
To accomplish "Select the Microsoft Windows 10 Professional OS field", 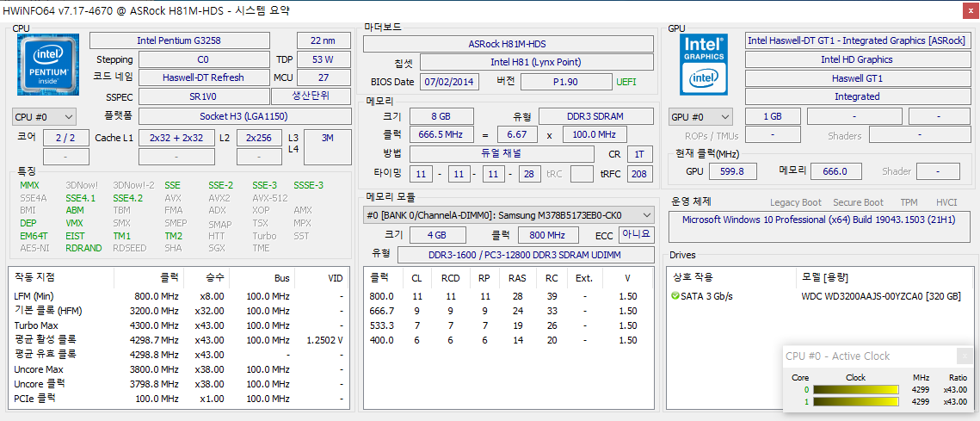I will 821,226.
